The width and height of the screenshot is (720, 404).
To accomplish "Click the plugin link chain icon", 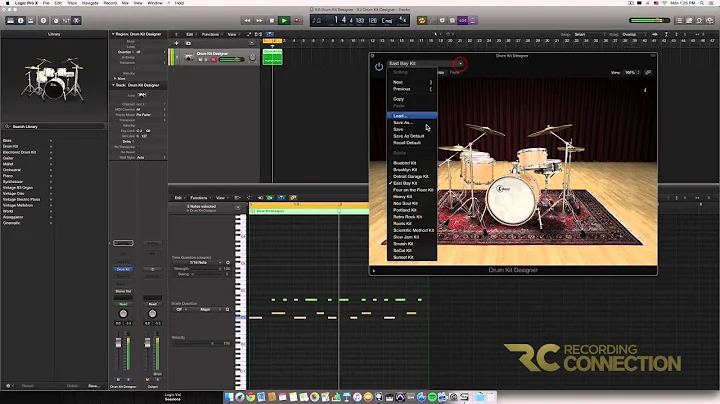I will coord(648,73).
